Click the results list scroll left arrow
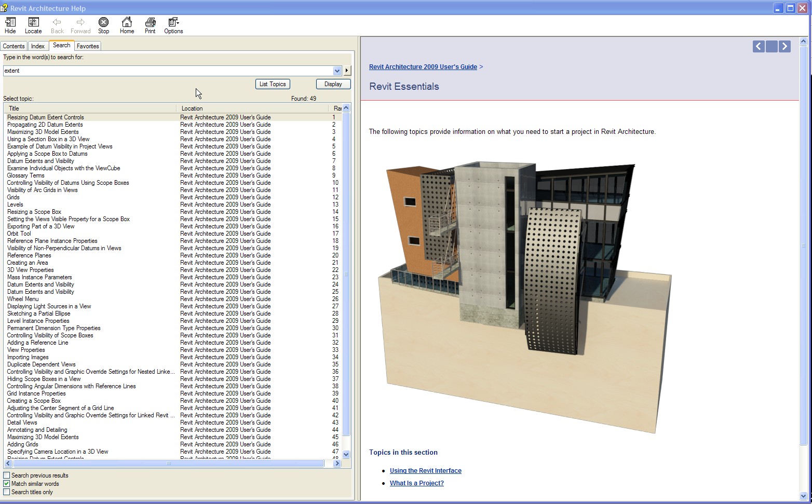 tap(8, 464)
